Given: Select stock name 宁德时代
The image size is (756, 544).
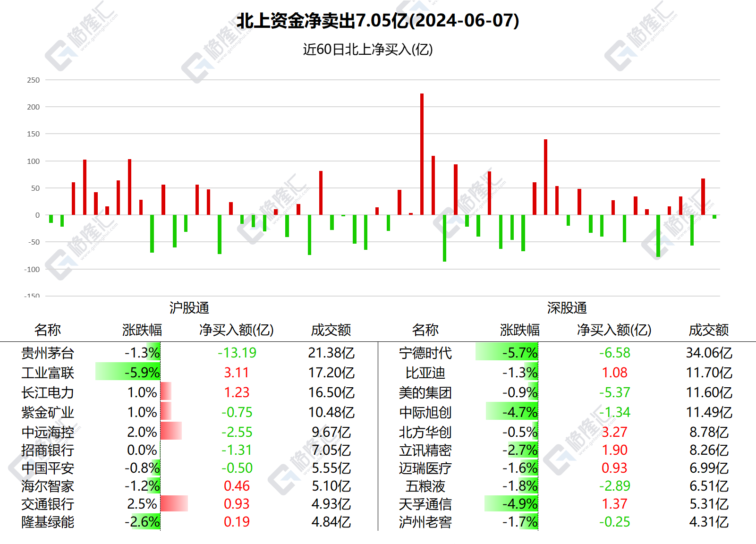Looking at the screenshot, I should pyautogui.click(x=425, y=353).
